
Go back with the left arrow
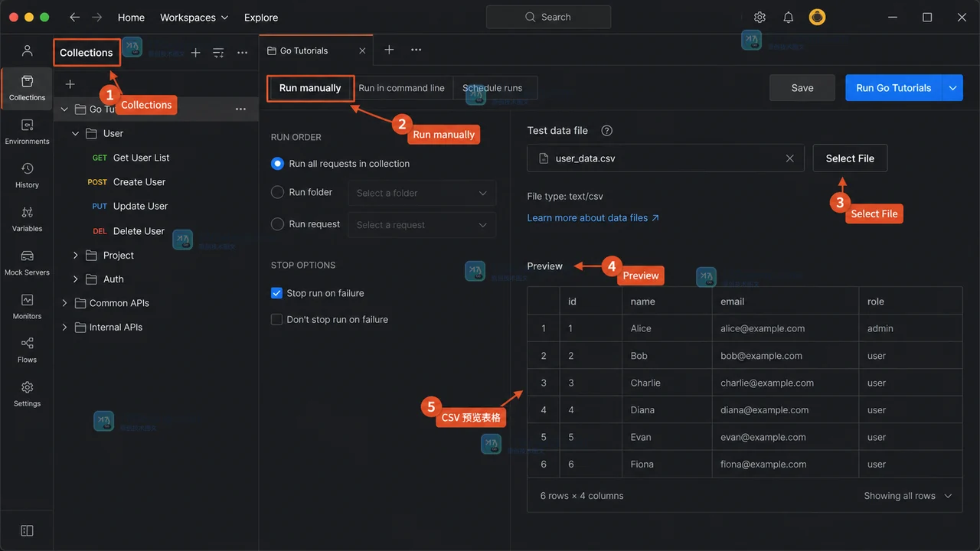point(74,17)
